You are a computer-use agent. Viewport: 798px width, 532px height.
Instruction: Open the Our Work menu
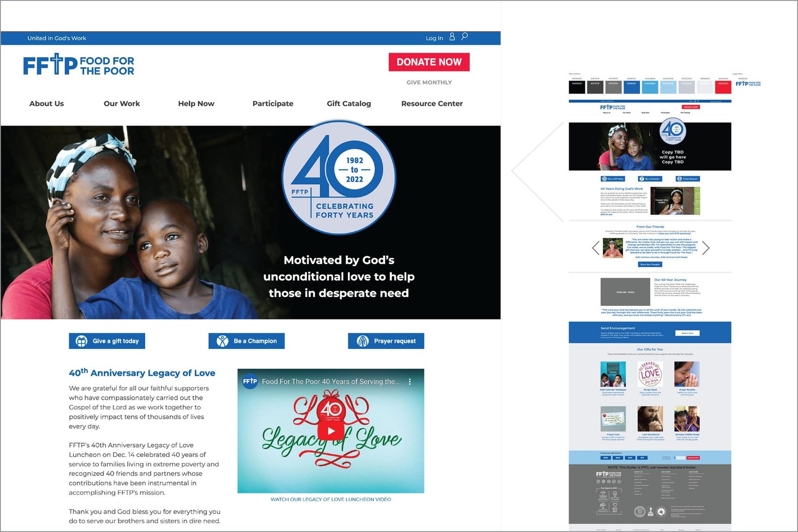[122, 103]
